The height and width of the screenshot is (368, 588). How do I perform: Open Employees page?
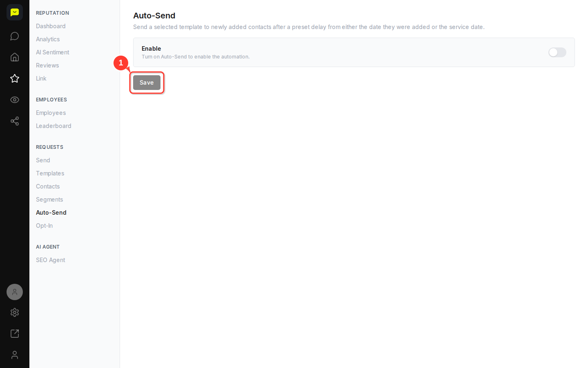point(51,113)
